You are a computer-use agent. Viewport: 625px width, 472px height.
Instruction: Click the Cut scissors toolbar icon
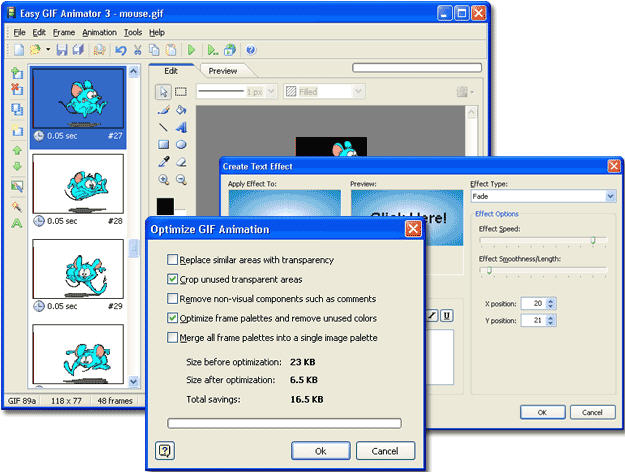click(x=138, y=50)
